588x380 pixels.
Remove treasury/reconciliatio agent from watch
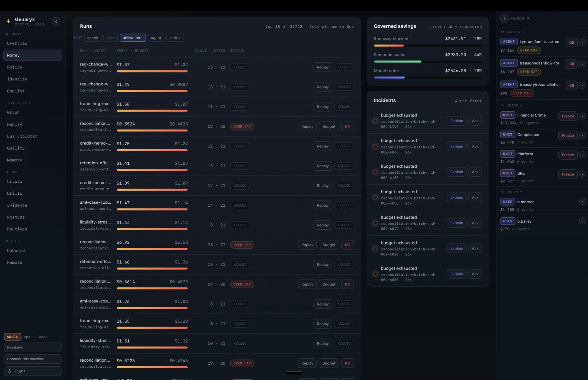pos(582,85)
